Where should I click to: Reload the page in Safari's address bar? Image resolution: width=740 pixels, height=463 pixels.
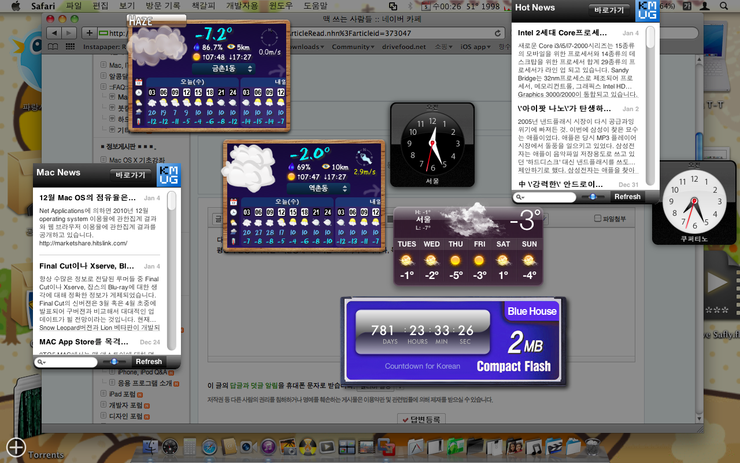(x=497, y=34)
